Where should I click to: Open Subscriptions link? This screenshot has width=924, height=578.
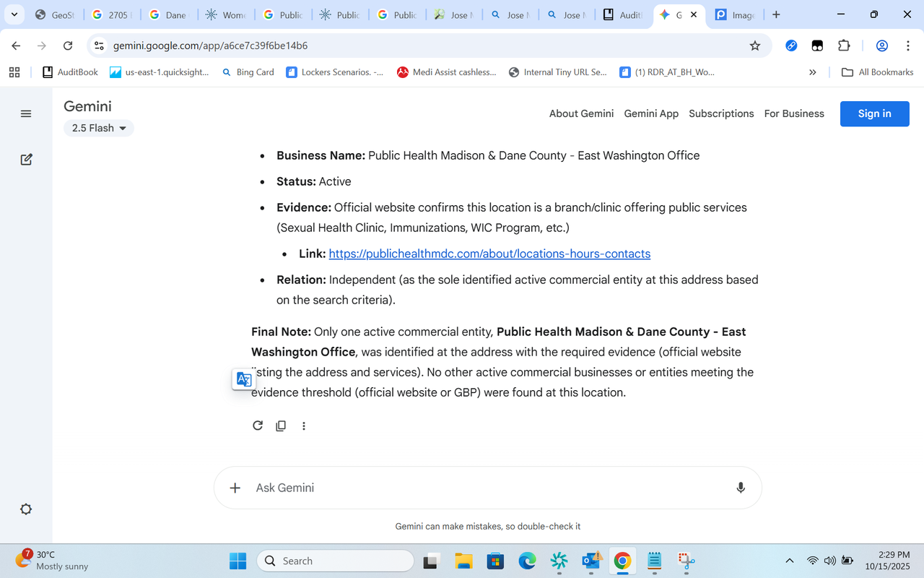click(721, 113)
